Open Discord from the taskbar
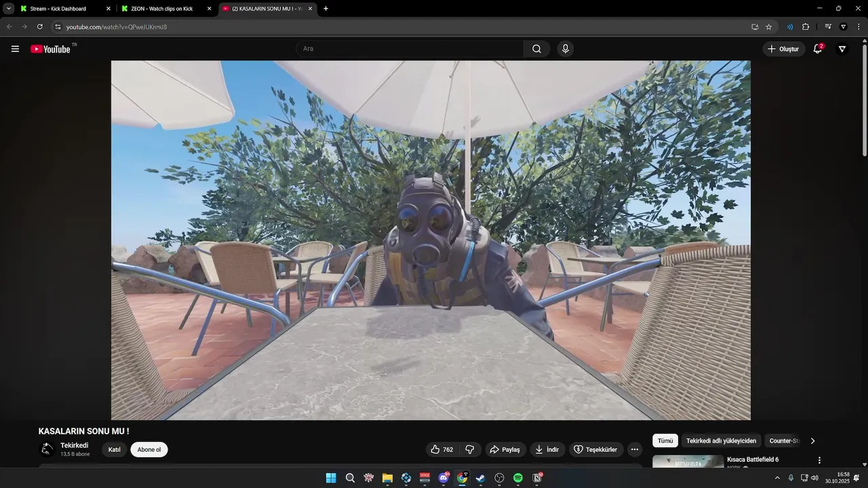868x488 pixels. click(443, 478)
